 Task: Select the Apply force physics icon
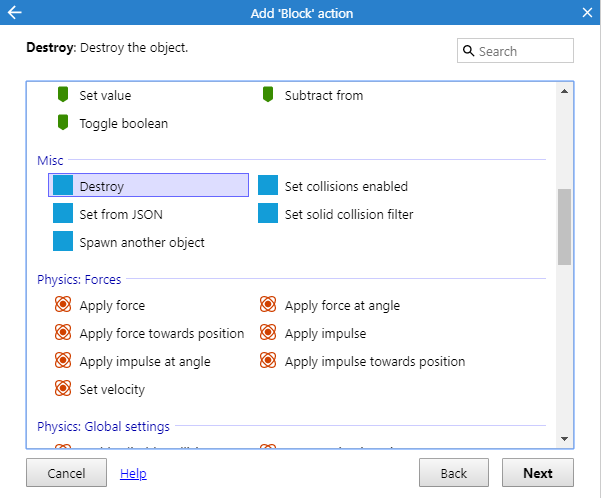point(63,306)
